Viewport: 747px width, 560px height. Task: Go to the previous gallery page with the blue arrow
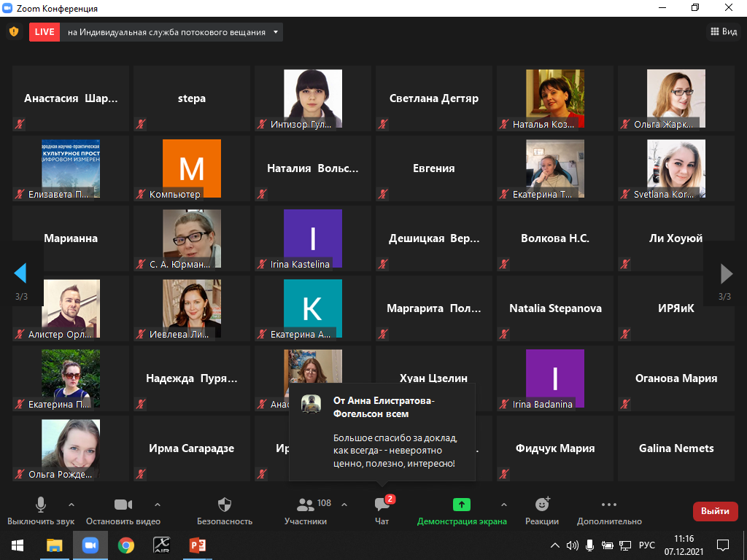click(x=20, y=273)
